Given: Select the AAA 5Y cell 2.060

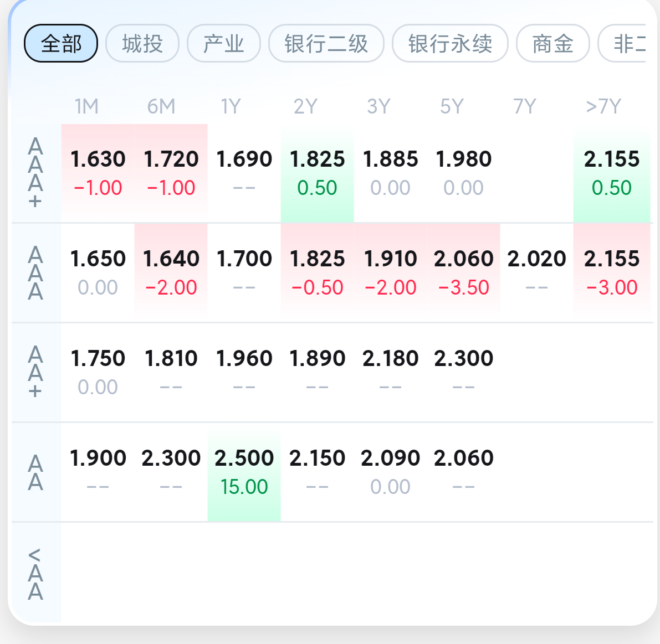Looking at the screenshot, I should pyautogui.click(x=463, y=271).
